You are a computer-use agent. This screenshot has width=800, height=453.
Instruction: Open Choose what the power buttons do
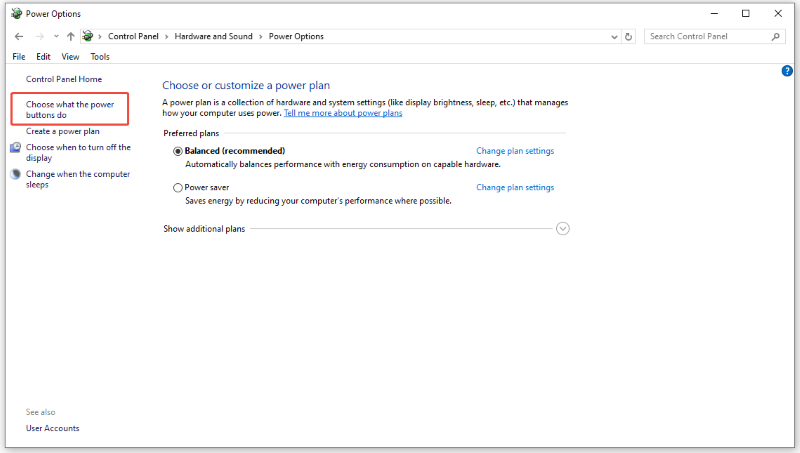(70, 109)
